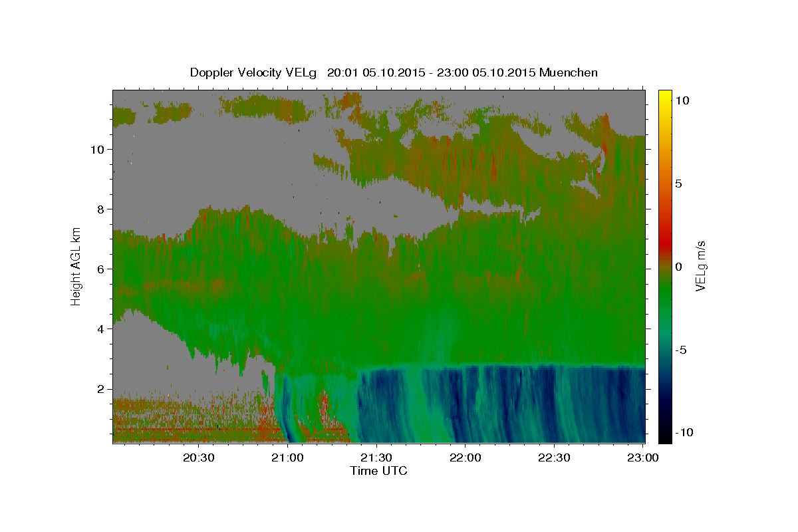Click the location label 'Muenchen' in title
Image resolution: width=798 pixels, height=532 pixels.
point(569,72)
